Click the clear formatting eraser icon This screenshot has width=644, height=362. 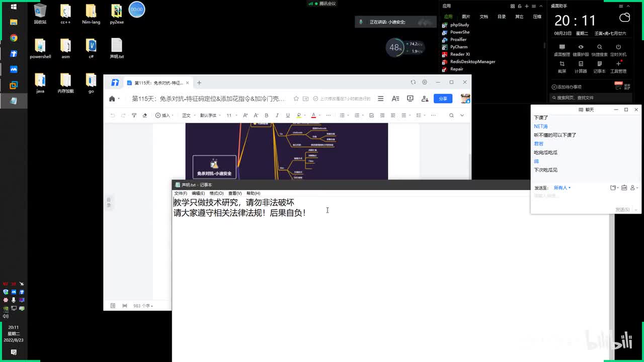click(145, 115)
